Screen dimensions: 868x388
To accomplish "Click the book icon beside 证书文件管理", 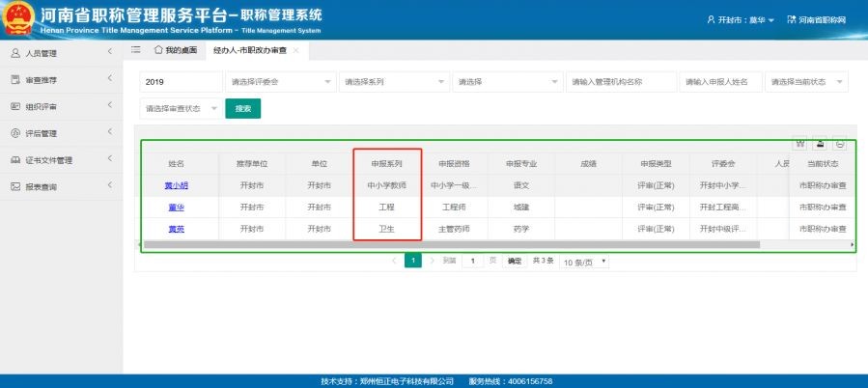I will tap(15, 160).
